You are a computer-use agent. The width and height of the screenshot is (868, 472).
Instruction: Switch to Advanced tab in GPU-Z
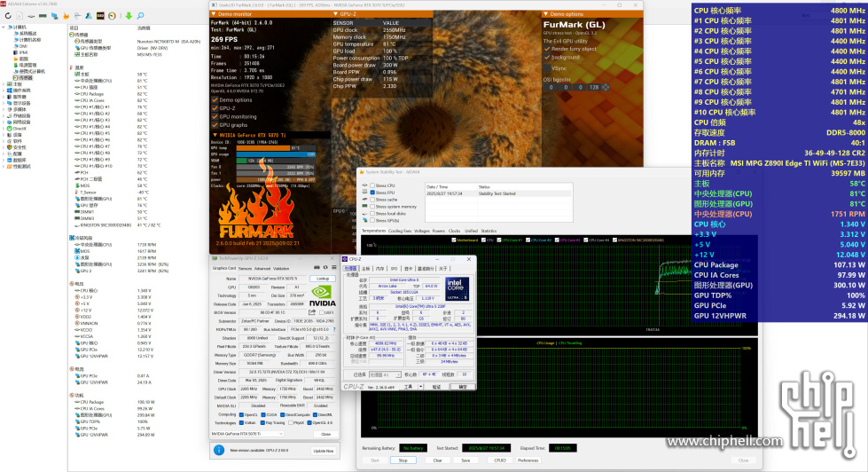coord(262,268)
